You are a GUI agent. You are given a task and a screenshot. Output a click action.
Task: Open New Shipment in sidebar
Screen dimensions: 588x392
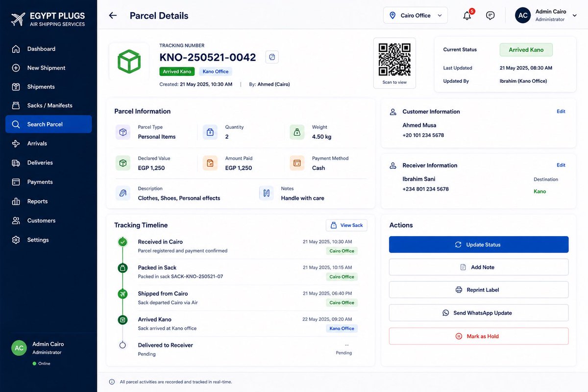click(x=49, y=68)
